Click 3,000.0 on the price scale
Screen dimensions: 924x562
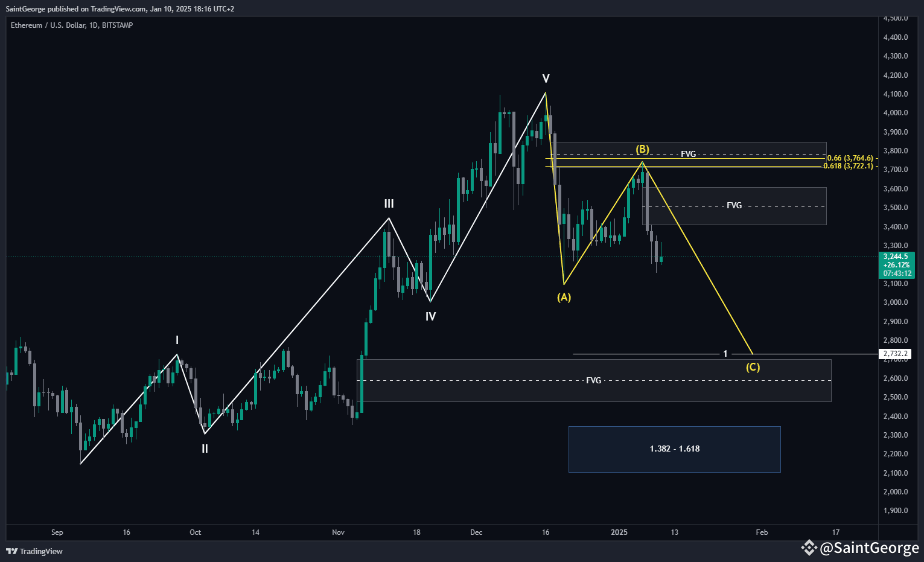point(896,302)
